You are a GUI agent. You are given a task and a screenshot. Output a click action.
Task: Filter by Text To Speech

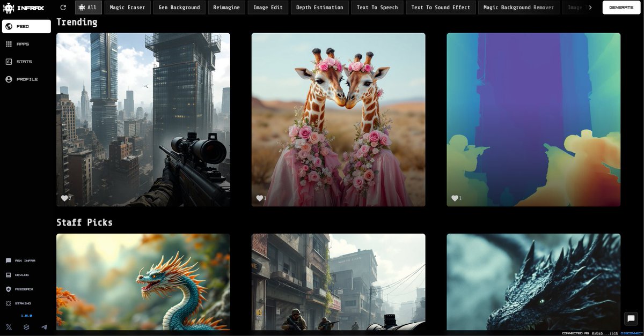(x=377, y=8)
